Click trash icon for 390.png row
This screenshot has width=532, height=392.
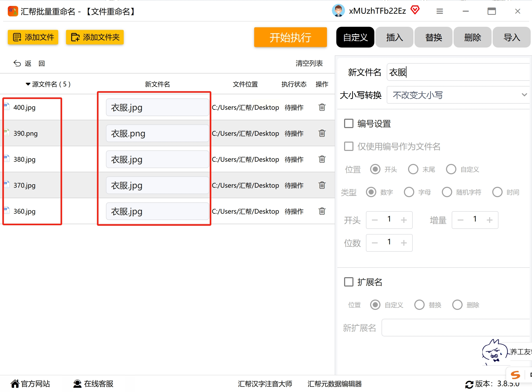[322, 133]
